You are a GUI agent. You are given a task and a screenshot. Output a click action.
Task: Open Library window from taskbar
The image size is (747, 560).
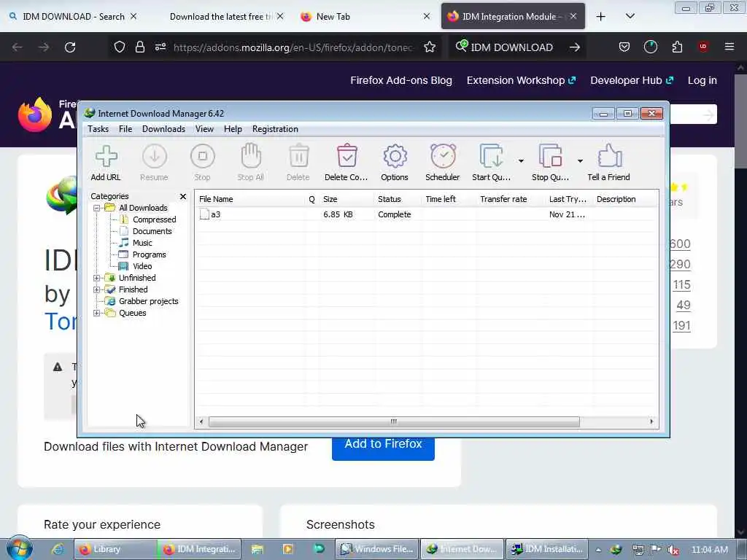tap(115, 549)
